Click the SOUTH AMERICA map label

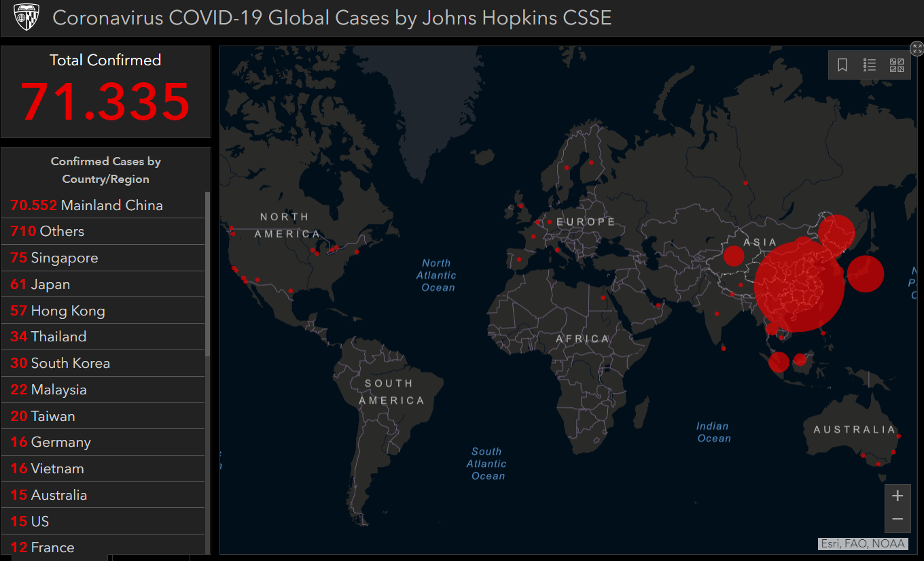391,392
